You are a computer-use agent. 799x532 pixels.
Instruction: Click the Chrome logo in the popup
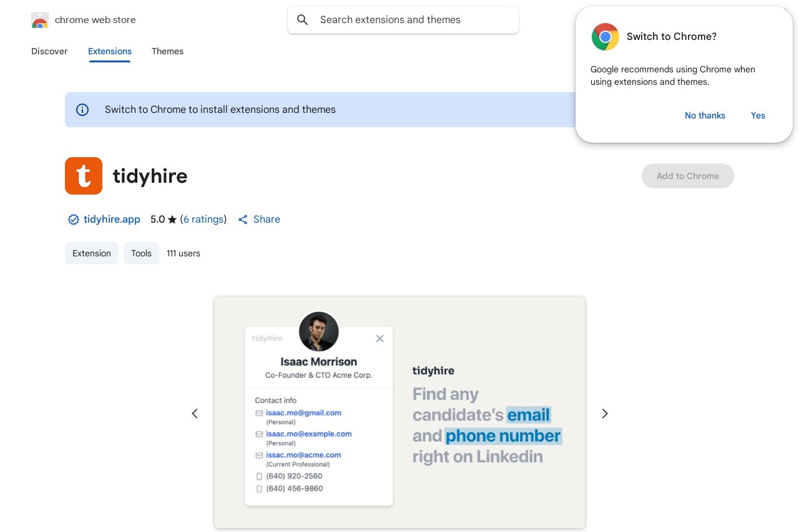click(605, 37)
